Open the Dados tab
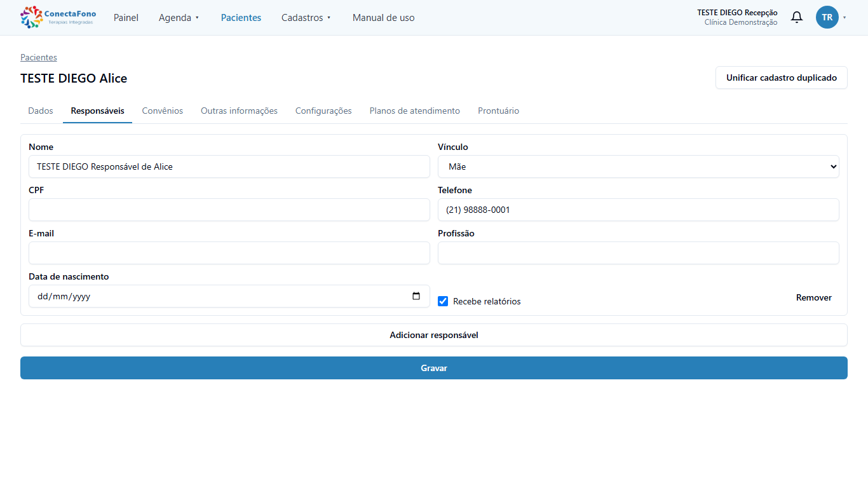868x488 pixels. (x=41, y=111)
